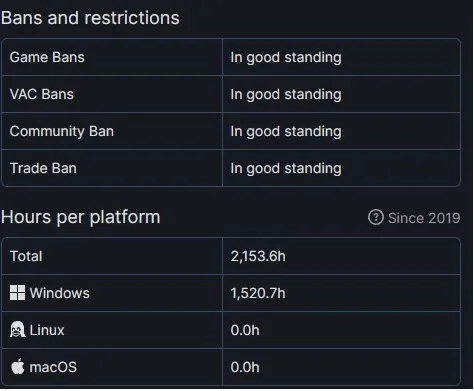The image size is (474, 391).
Task: Click the question mark help icon
Action: pos(376,218)
